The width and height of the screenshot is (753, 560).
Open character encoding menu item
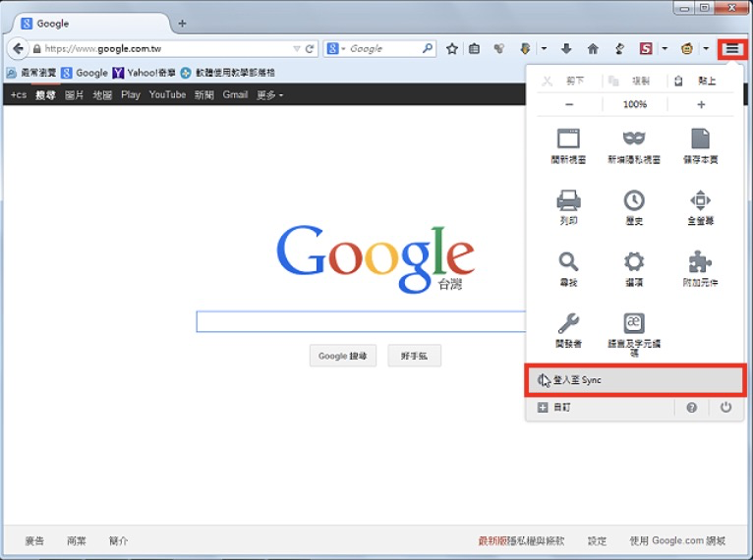634,334
